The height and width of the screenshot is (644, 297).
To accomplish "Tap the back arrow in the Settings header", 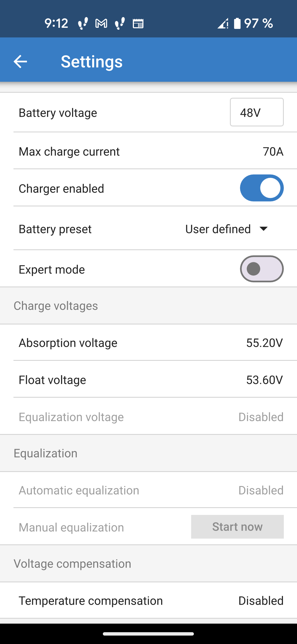I will click(x=20, y=61).
